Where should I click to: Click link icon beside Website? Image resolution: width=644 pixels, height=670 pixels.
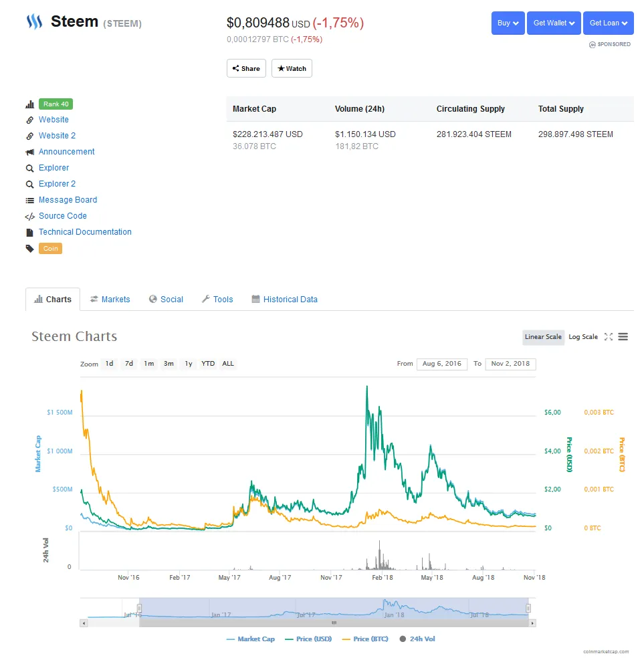(29, 120)
